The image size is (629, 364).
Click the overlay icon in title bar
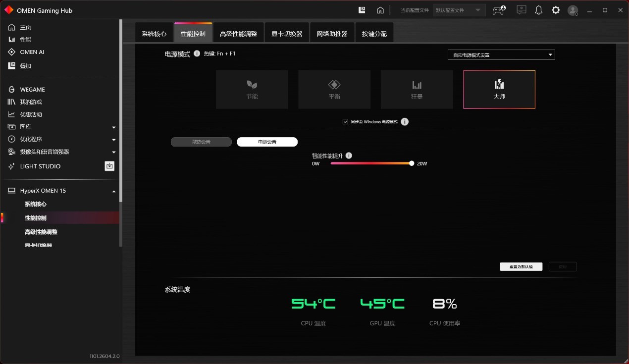coord(362,10)
